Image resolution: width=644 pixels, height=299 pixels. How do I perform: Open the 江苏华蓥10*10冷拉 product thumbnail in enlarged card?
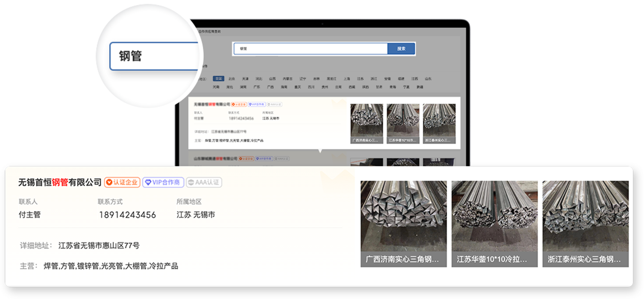(x=494, y=224)
